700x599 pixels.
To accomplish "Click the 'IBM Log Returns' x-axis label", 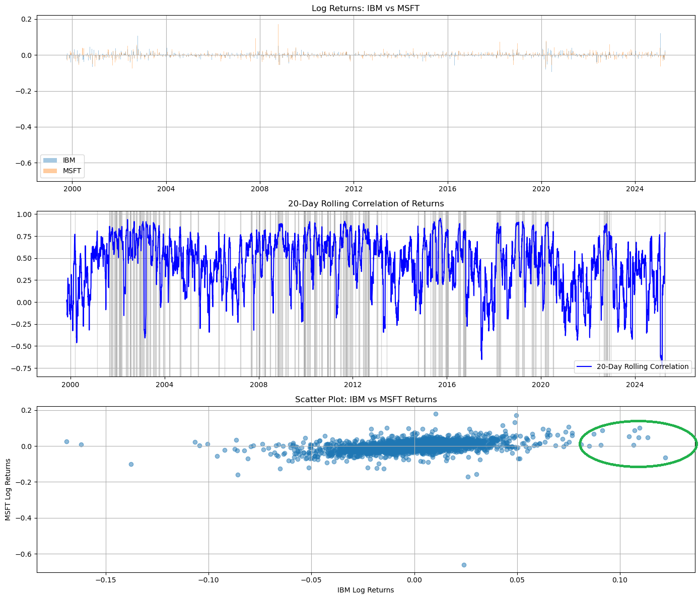I will [366, 590].
